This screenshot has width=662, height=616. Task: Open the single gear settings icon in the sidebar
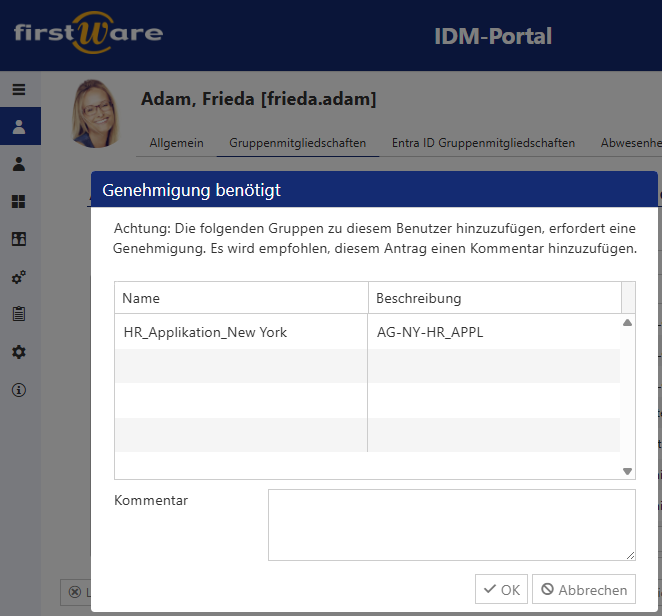(x=19, y=352)
